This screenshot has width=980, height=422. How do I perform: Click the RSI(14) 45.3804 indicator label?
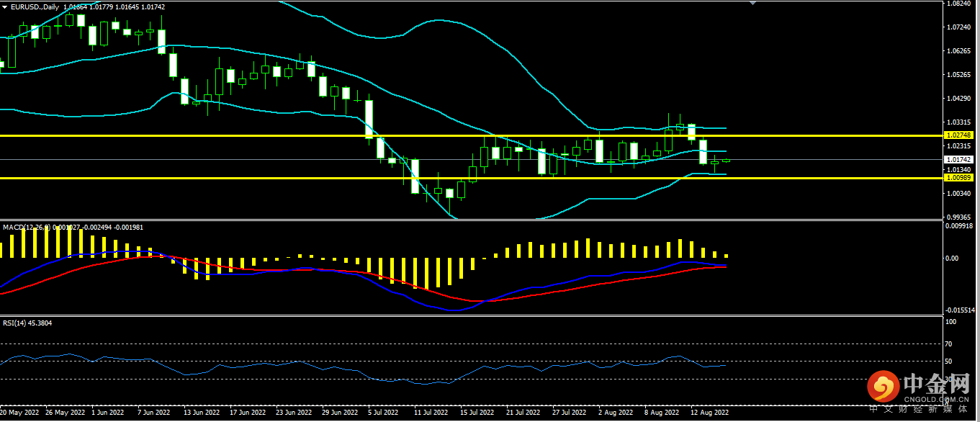click(x=27, y=323)
